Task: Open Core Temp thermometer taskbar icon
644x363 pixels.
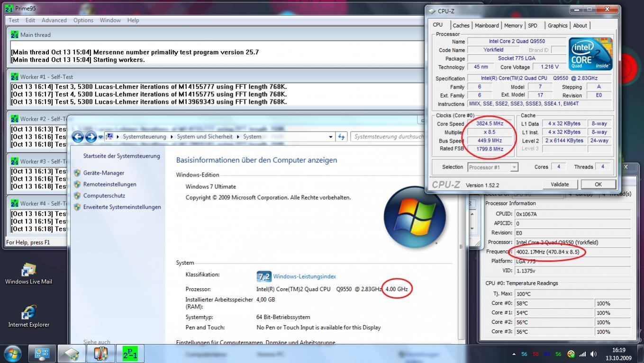Action: coord(100,354)
